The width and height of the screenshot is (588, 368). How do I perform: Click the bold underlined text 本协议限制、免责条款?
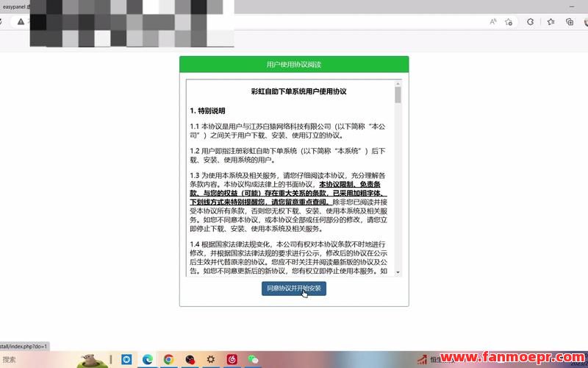[288, 193]
